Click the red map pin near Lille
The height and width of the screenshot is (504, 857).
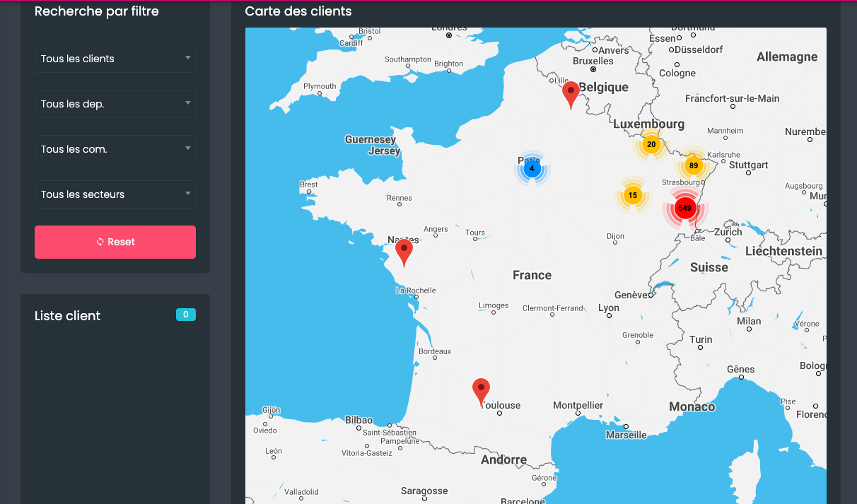[571, 95]
